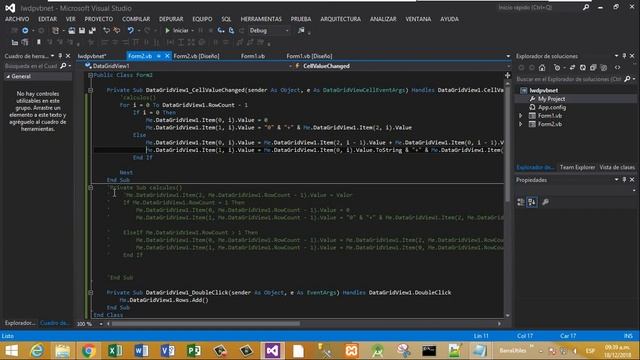The width and height of the screenshot is (640, 360).
Task: Open the ARQUITECTURA menu
Action: (340, 19)
